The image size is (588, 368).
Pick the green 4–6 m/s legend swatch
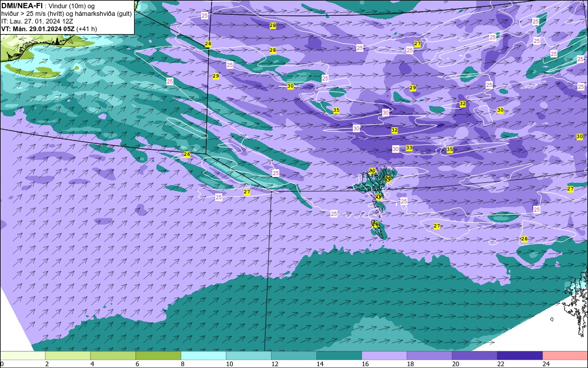click(113, 356)
